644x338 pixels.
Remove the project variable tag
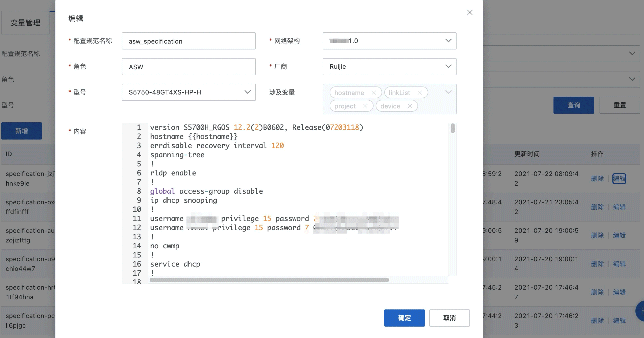pyautogui.click(x=365, y=106)
